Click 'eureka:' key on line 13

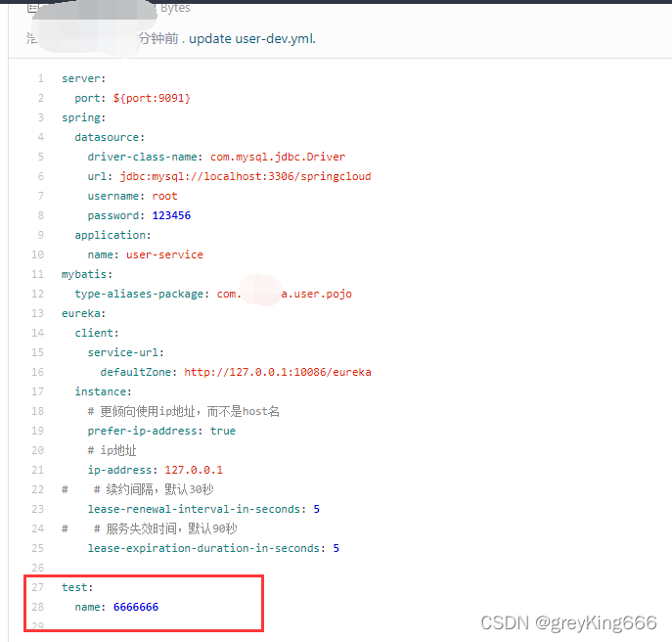(83, 313)
